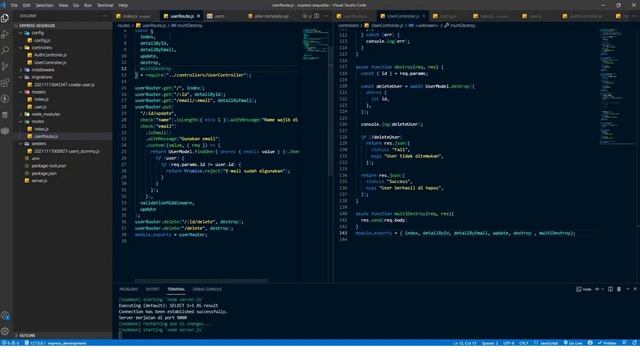Close the userRoute.js editor tab
The width and height of the screenshot is (640, 360).
click(199, 16)
